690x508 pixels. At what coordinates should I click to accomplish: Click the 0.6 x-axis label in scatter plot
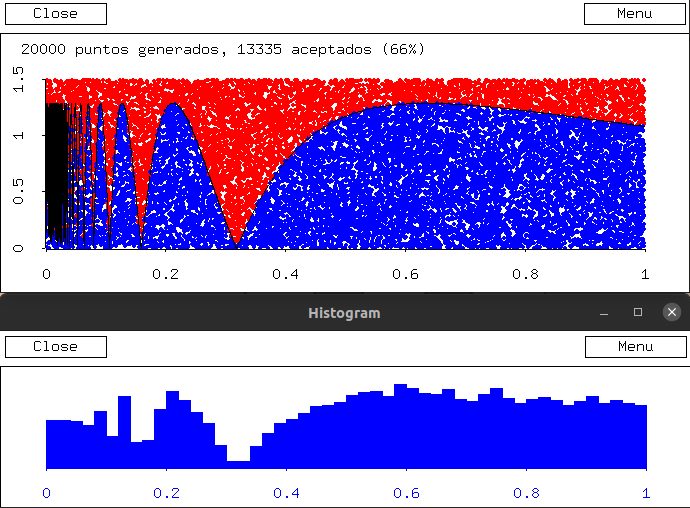(x=405, y=273)
